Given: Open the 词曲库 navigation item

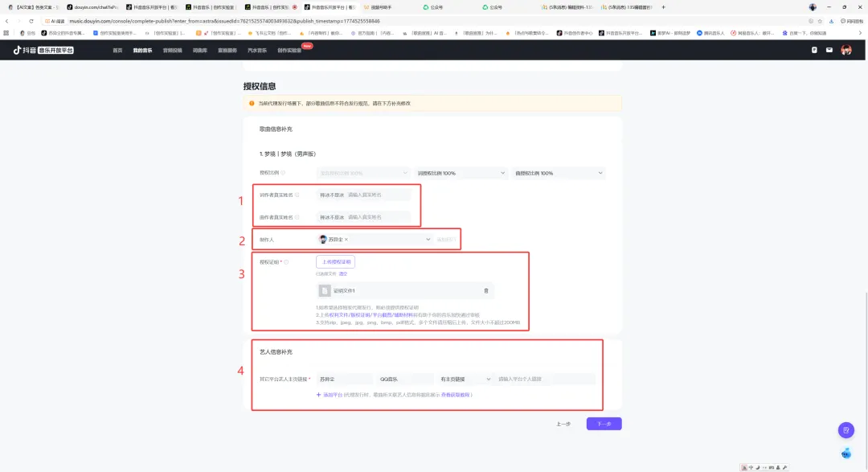Looking at the screenshot, I should pos(200,51).
